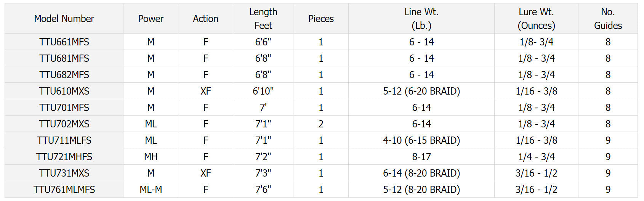
Task: Click the MH power cell
Action: (151, 157)
